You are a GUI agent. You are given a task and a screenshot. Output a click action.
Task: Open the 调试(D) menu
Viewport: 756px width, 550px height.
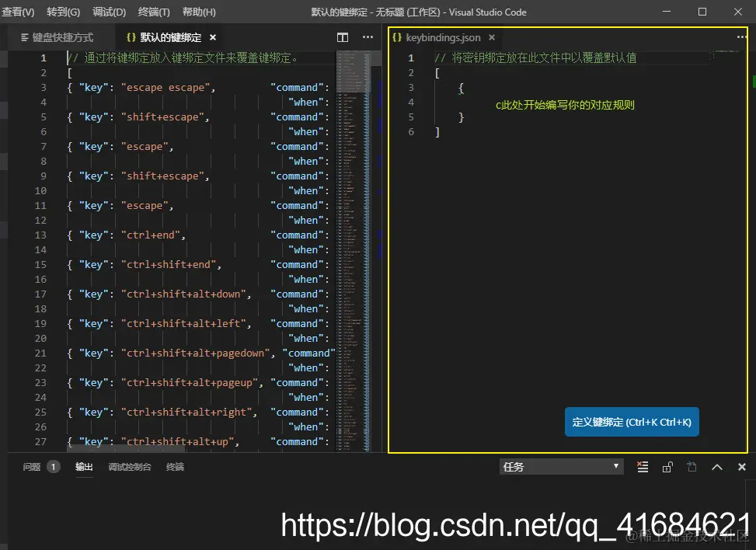point(109,12)
